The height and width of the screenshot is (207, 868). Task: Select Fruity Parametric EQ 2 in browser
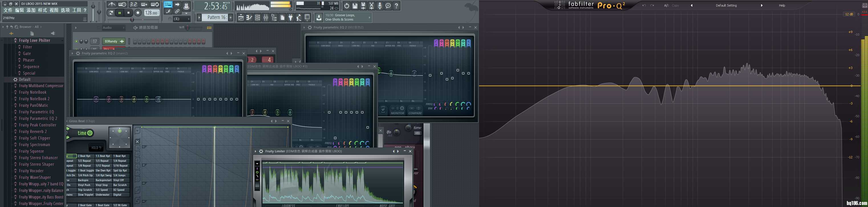(x=38, y=118)
